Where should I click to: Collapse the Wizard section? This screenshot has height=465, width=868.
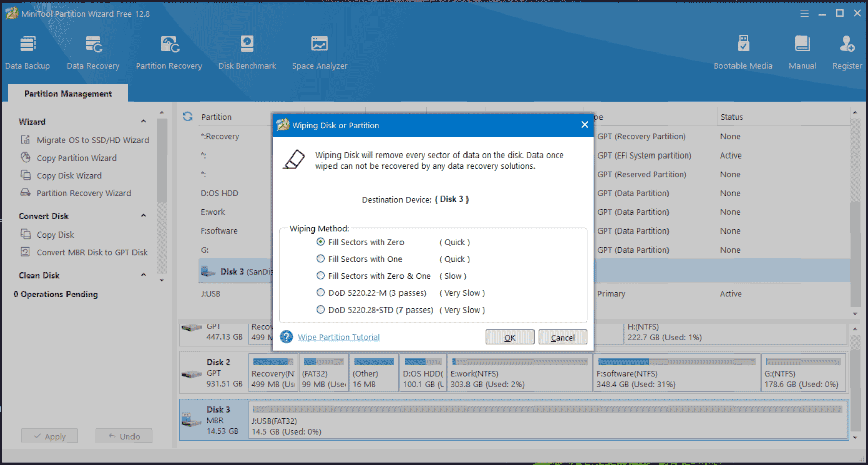tap(143, 121)
